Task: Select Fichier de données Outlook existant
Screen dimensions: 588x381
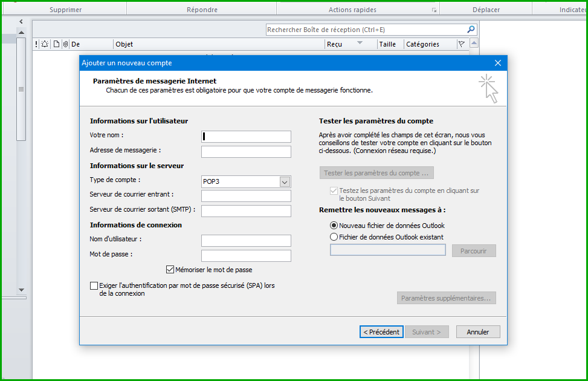Action: [x=334, y=237]
